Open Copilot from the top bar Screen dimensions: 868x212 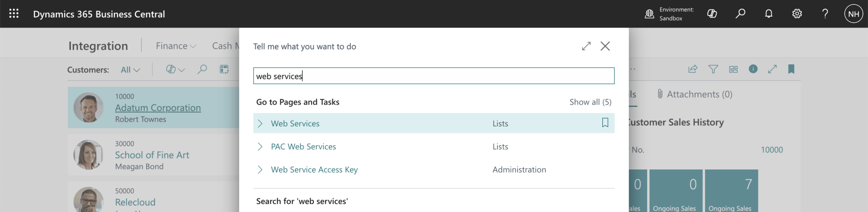[x=712, y=14]
